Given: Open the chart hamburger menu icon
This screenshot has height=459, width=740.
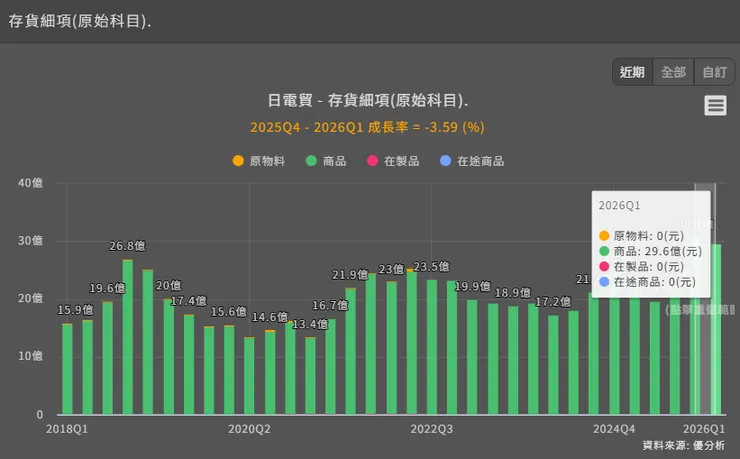Looking at the screenshot, I should click(x=715, y=105).
